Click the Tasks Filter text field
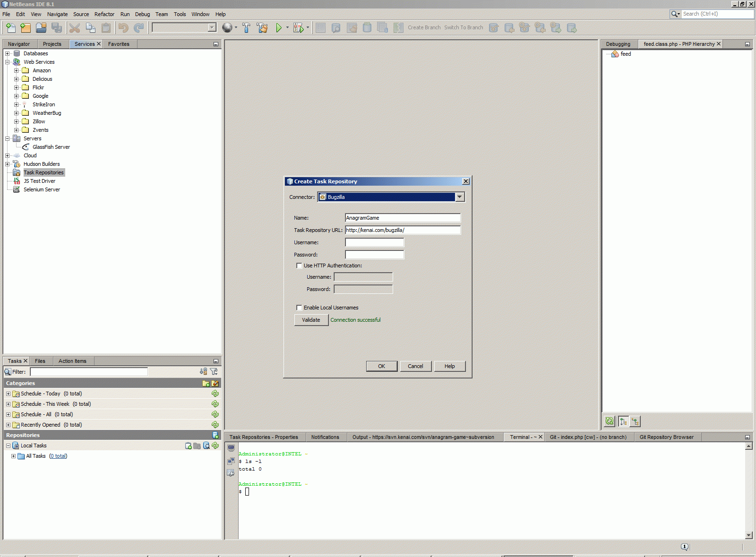Screen dimensions: 756x557 (x=89, y=372)
